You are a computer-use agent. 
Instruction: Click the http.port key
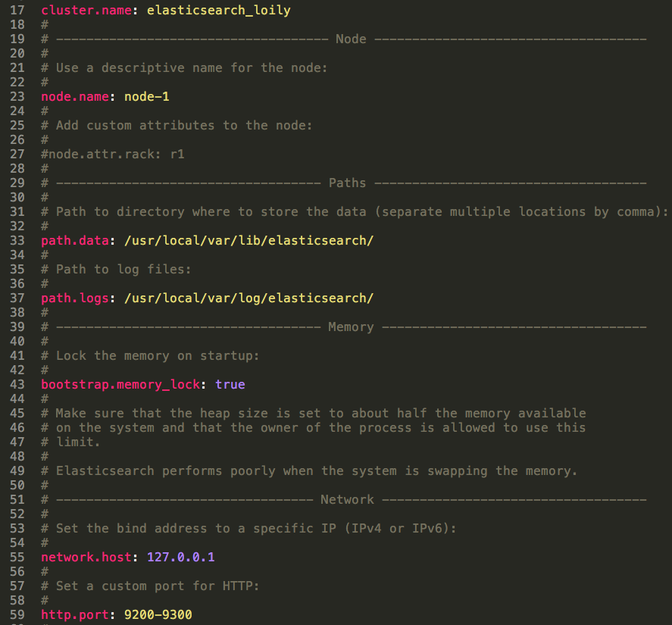75,614
